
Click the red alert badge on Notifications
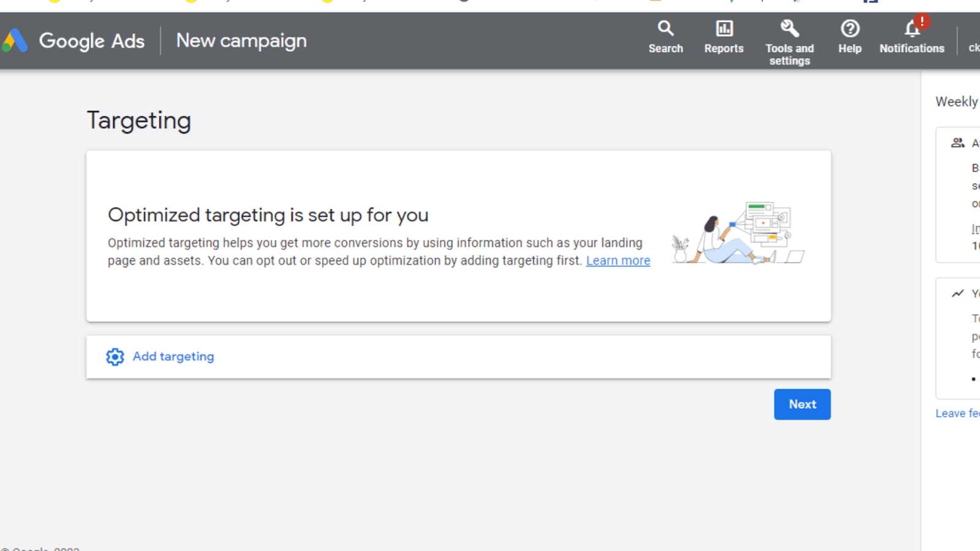pyautogui.click(x=922, y=21)
